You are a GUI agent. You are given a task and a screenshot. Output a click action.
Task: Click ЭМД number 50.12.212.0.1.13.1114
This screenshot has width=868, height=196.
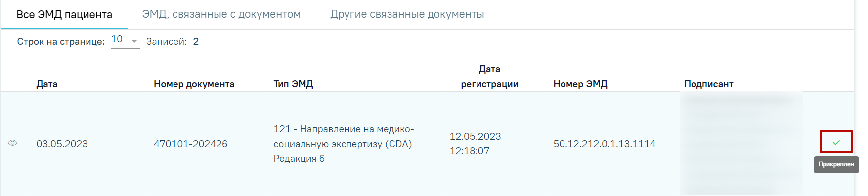pyautogui.click(x=604, y=144)
